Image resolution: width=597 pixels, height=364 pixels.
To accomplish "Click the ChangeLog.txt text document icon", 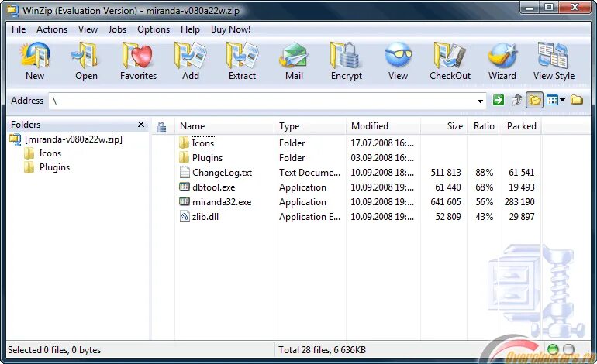I will (185, 172).
